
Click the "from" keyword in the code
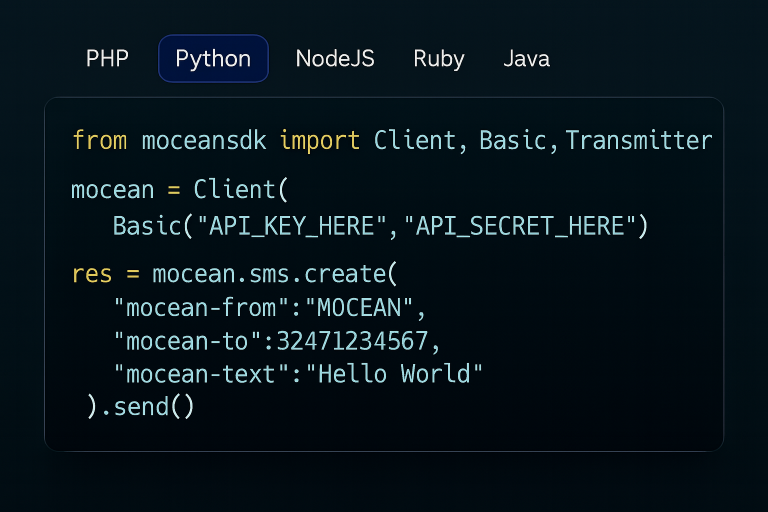click(99, 140)
